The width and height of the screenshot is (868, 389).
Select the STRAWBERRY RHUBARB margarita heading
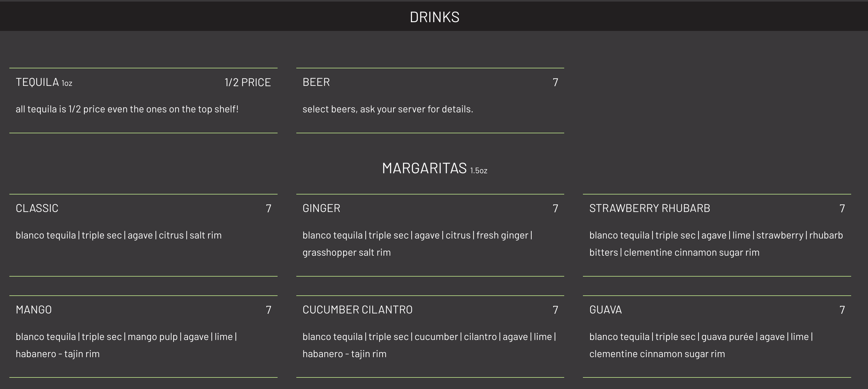tap(650, 208)
